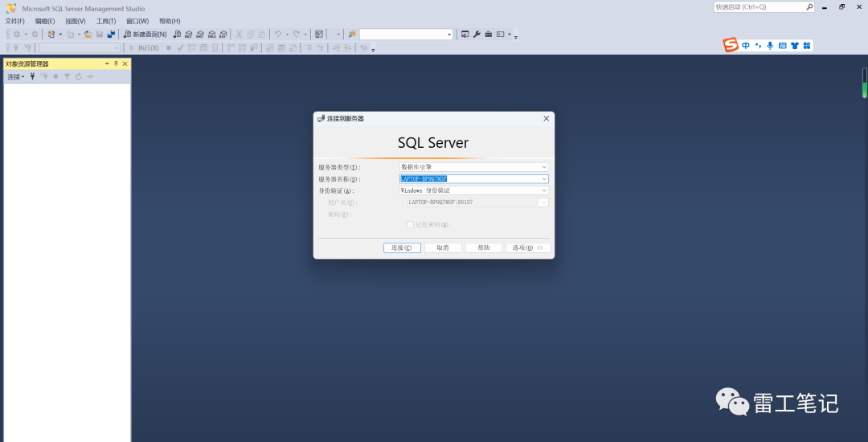Check the Remember Password (记住密码) checkbox
Screen dimensions: 868x442
(x=410, y=224)
